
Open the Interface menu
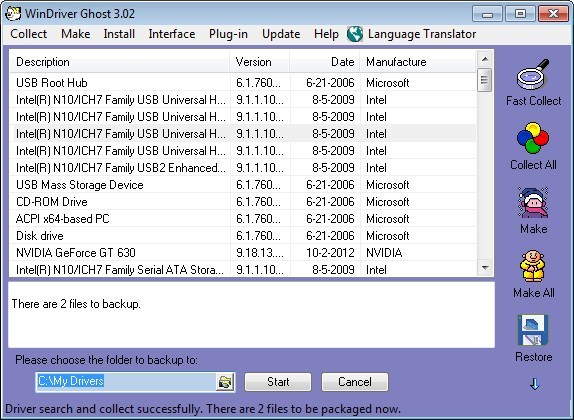point(172,34)
